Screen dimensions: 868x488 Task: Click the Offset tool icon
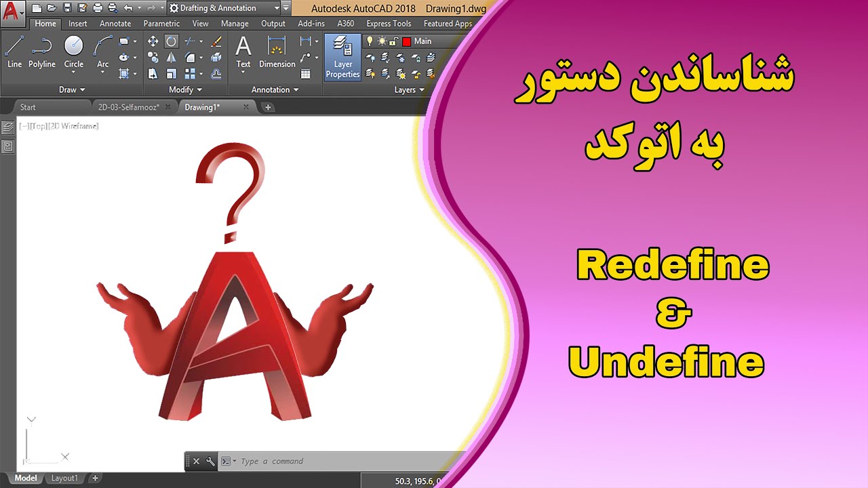(x=216, y=74)
